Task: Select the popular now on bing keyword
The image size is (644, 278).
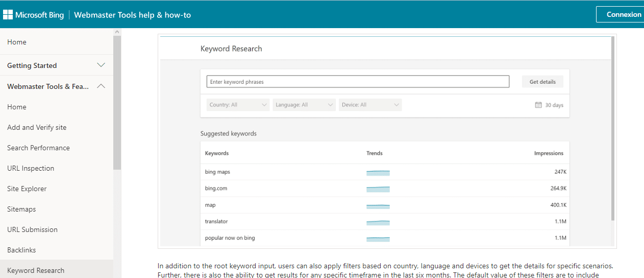Action: [x=230, y=238]
